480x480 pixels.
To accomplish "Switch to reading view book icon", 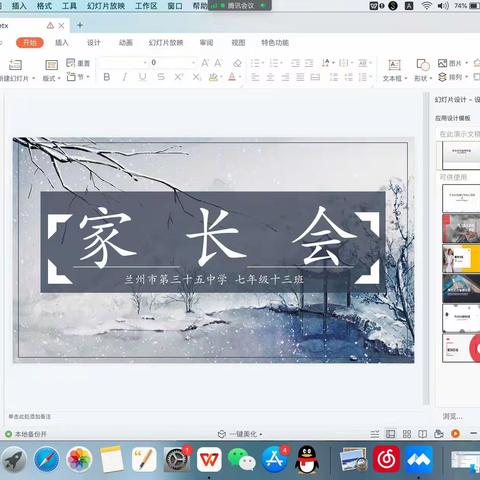I will (423, 434).
